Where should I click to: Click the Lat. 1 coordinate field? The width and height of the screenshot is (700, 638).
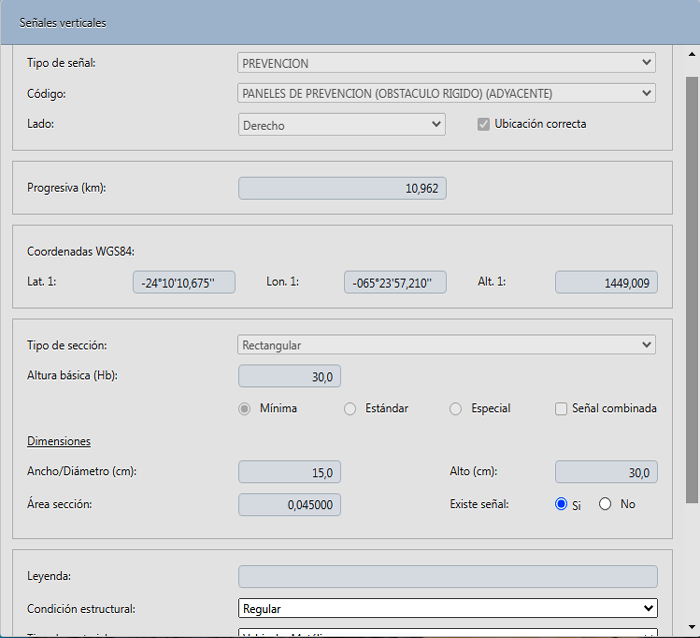click(x=184, y=283)
